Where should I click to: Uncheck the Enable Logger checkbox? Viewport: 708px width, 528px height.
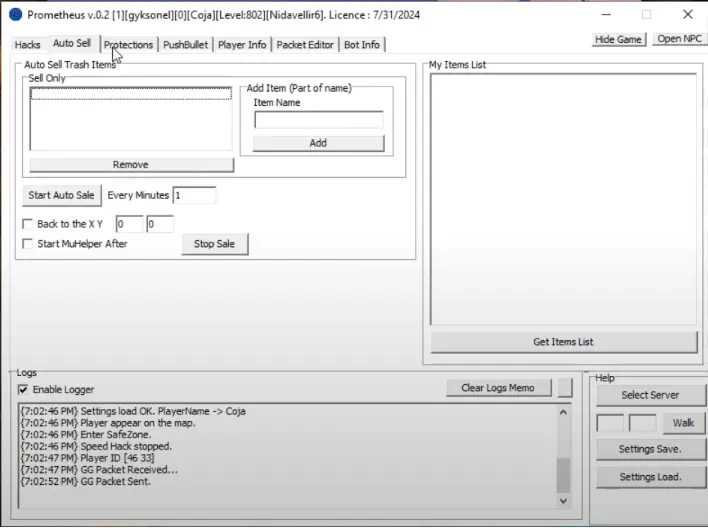[x=23, y=389]
